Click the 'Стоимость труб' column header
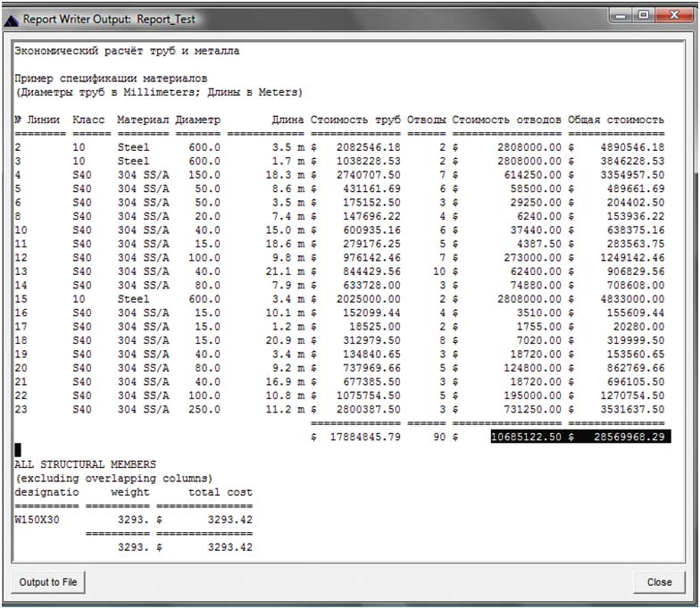Viewport: 700px width, 609px height. (x=355, y=120)
